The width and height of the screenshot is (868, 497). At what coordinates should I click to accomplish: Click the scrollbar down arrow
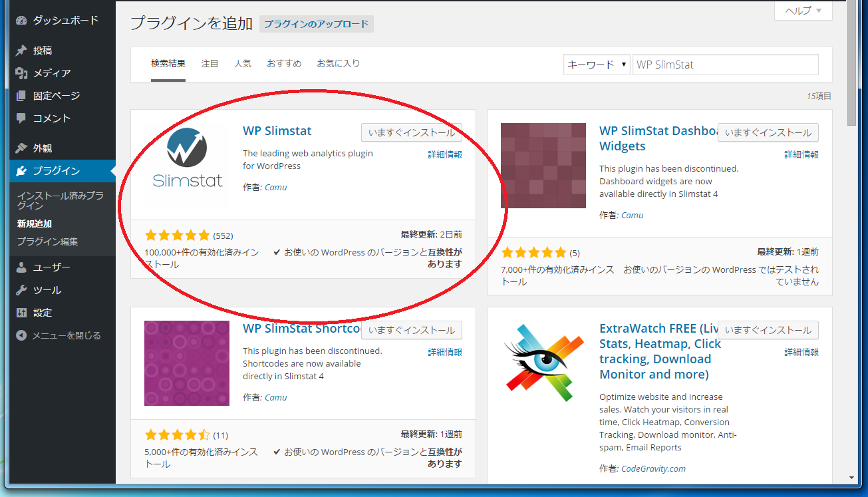pyautogui.click(x=852, y=477)
